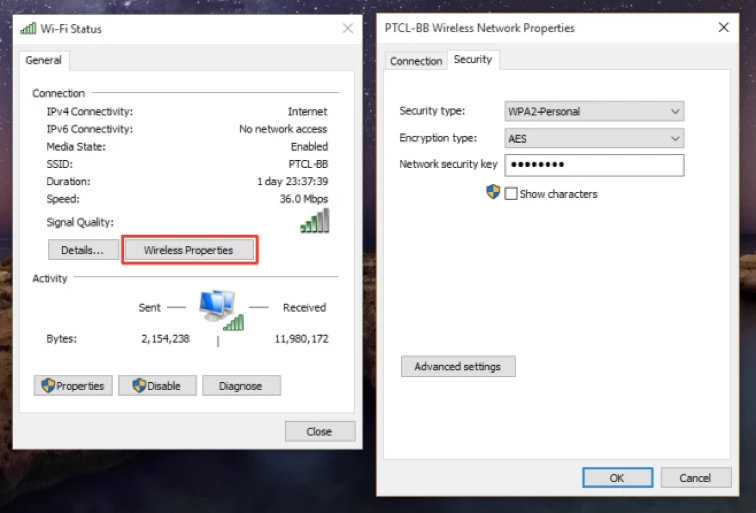The width and height of the screenshot is (756, 513).
Task: Select the Security tab
Action: click(473, 60)
